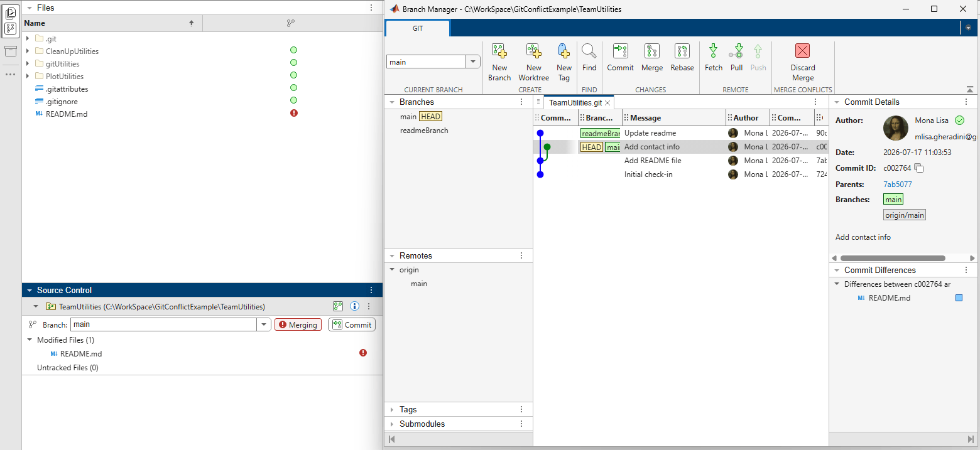The height and width of the screenshot is (450, 980).
Task: Select readmeBranch in Branches list
Action: [424, 131]
